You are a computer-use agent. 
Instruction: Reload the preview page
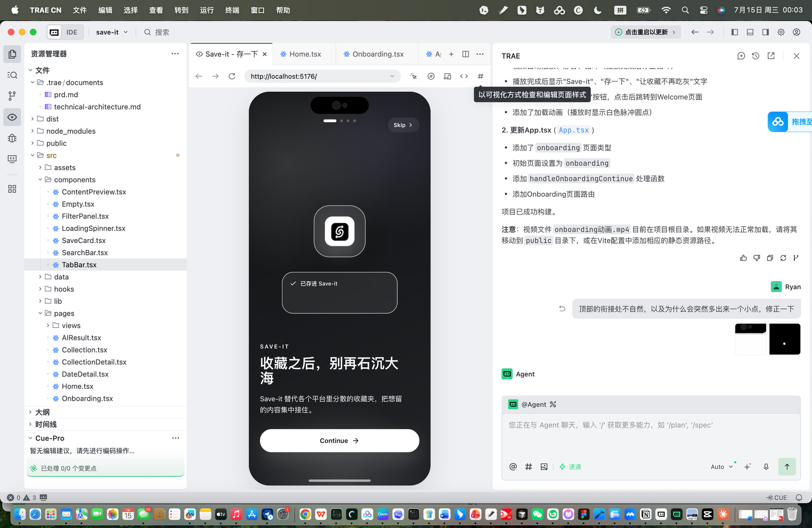(232, 76)
